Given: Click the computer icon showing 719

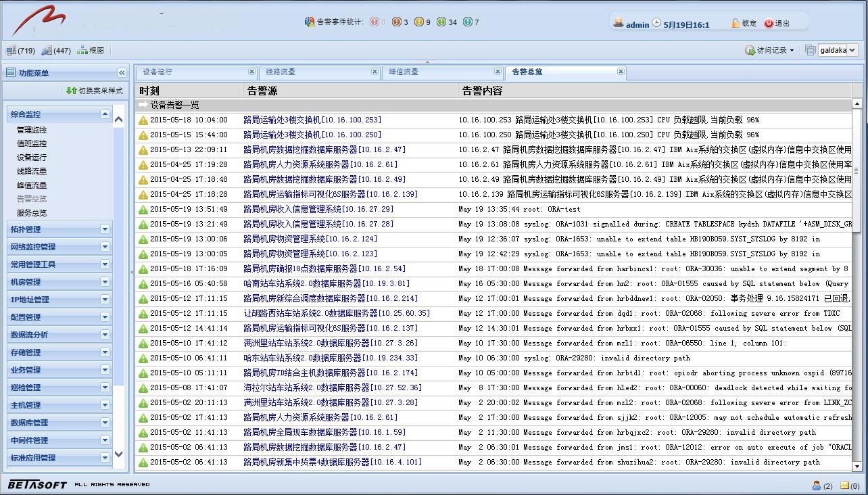Looking at the screenshot, I should pos(11,51).
